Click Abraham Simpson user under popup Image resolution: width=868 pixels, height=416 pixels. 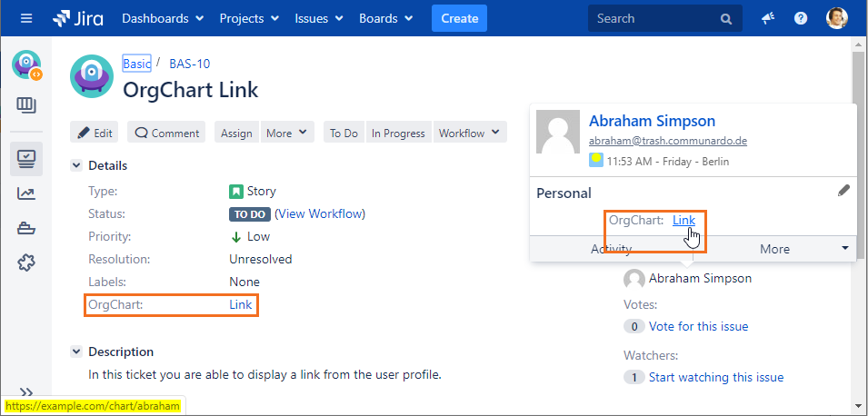[x=700, y=278]
